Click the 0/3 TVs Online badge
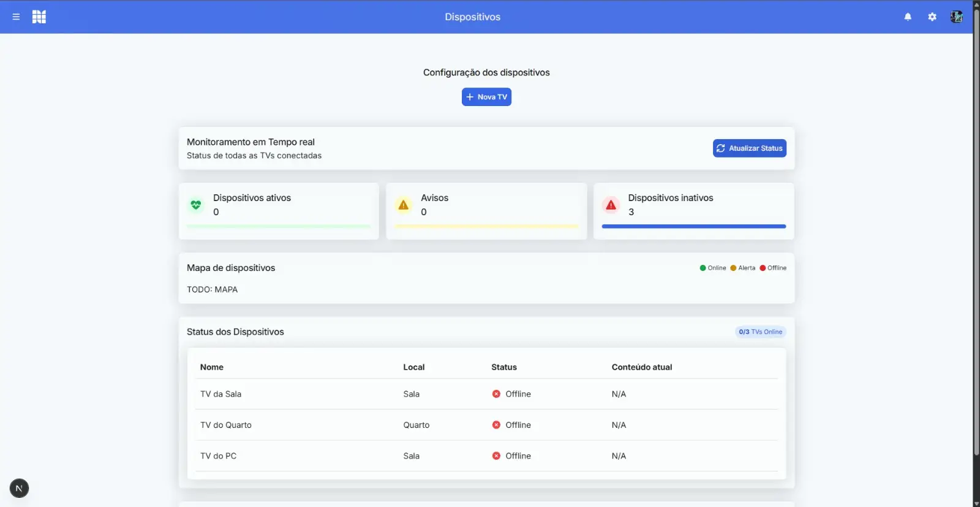The width and height of the screenshot is (980, 507). click(760, 332)
